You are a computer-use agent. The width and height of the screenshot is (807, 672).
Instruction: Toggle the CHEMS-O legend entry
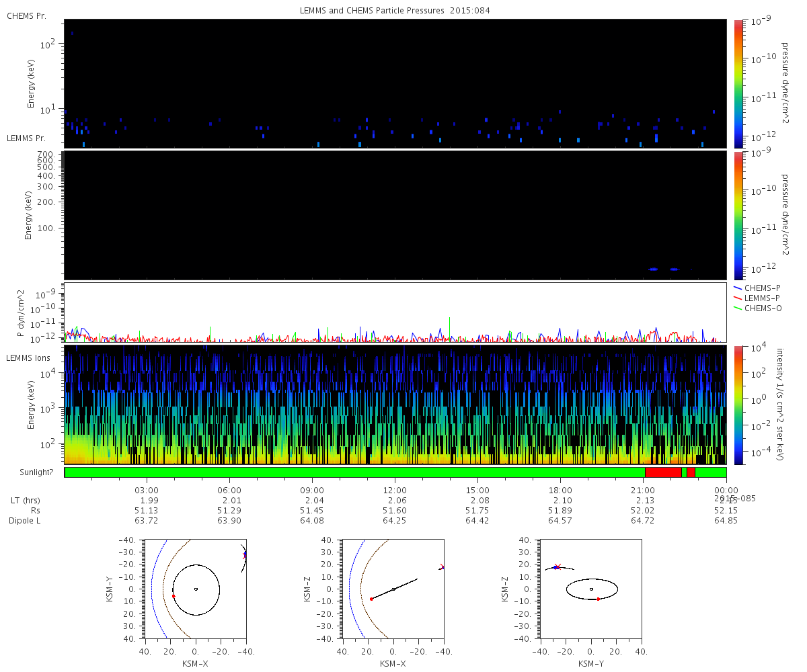tap(761, 308)
